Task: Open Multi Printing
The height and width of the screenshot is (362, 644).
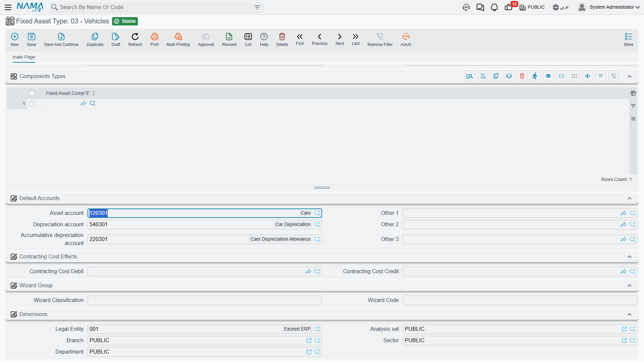Action: [x=178, y=40]
